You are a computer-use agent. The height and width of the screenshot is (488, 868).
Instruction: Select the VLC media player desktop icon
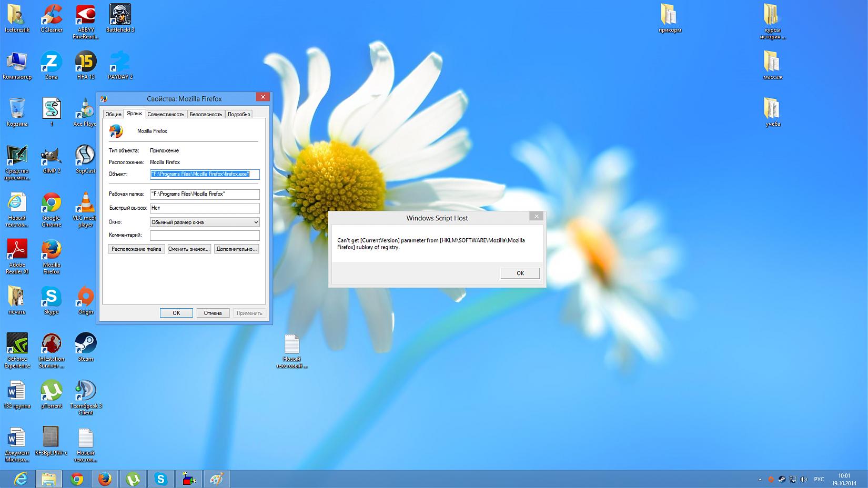pyautogui.click(x=85, y=210)
